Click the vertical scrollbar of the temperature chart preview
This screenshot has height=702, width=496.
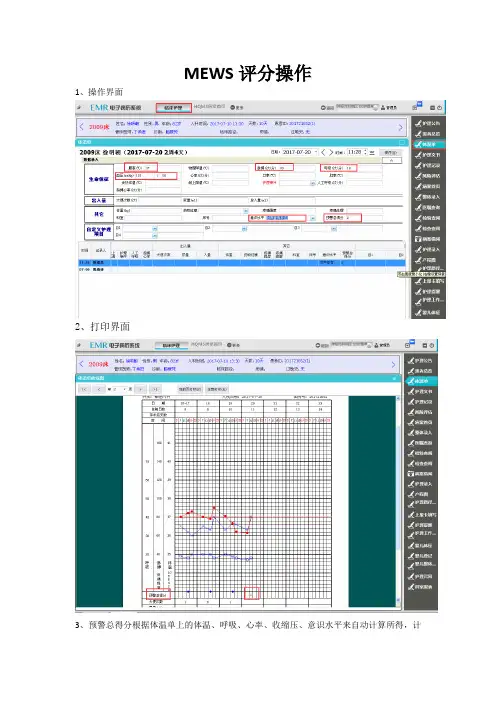point(398,501)
